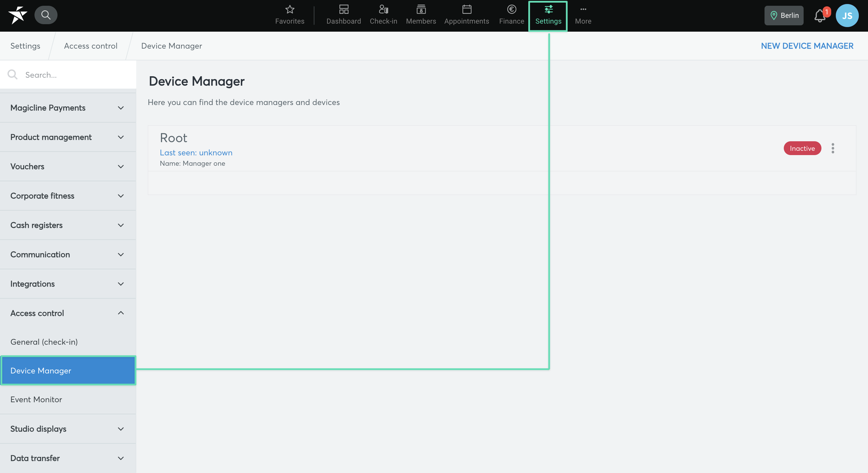
Task: Click 'Name: Manager one' text
Action: click(x=192, y=163)
